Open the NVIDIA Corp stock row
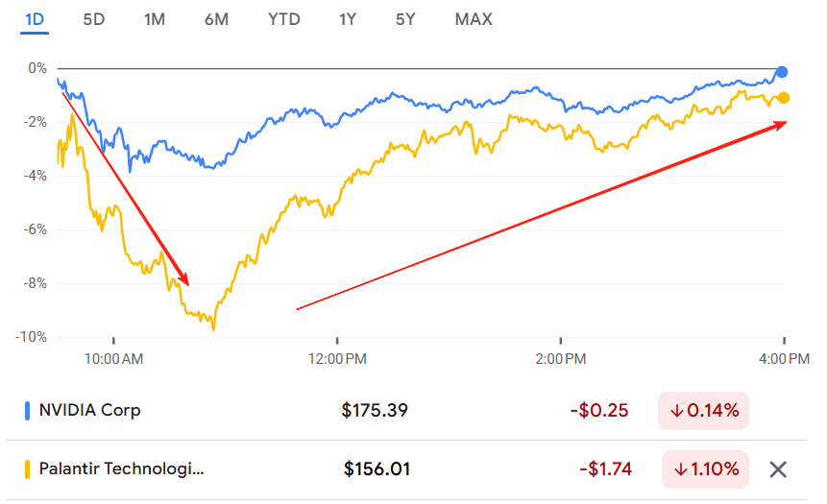827x504 pixels. click(406, 411)
